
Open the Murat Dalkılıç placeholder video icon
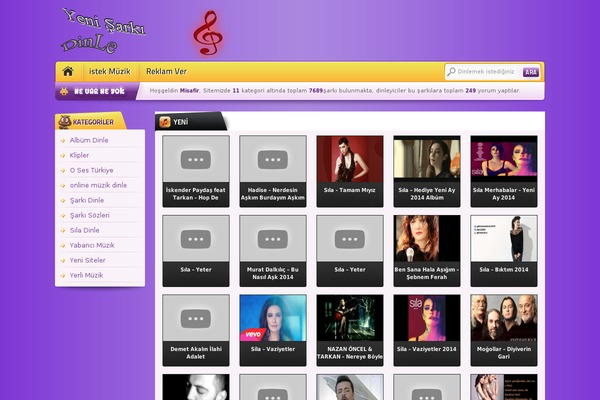click(x=272, y=238)
